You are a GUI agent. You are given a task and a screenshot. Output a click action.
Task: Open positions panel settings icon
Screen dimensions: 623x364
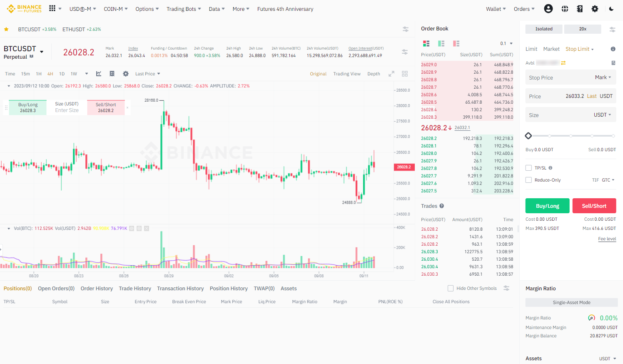click(x=506, y=288)
